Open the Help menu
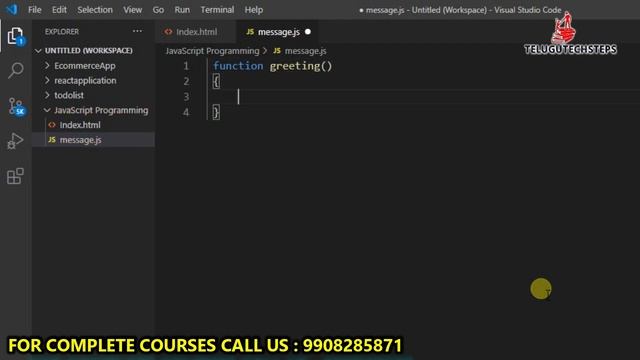This screenshot has height=360, width=640. (x=254, y=9)
